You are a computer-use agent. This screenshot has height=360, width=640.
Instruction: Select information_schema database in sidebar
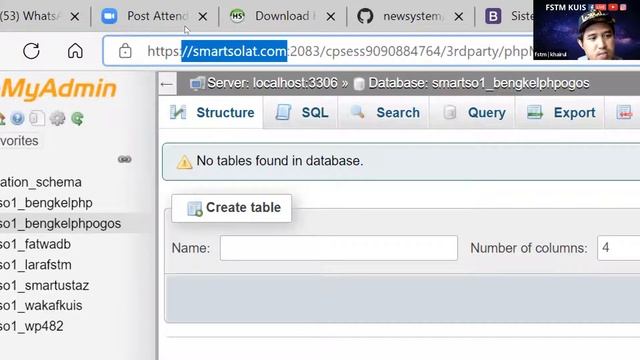[x=41, y=182]
